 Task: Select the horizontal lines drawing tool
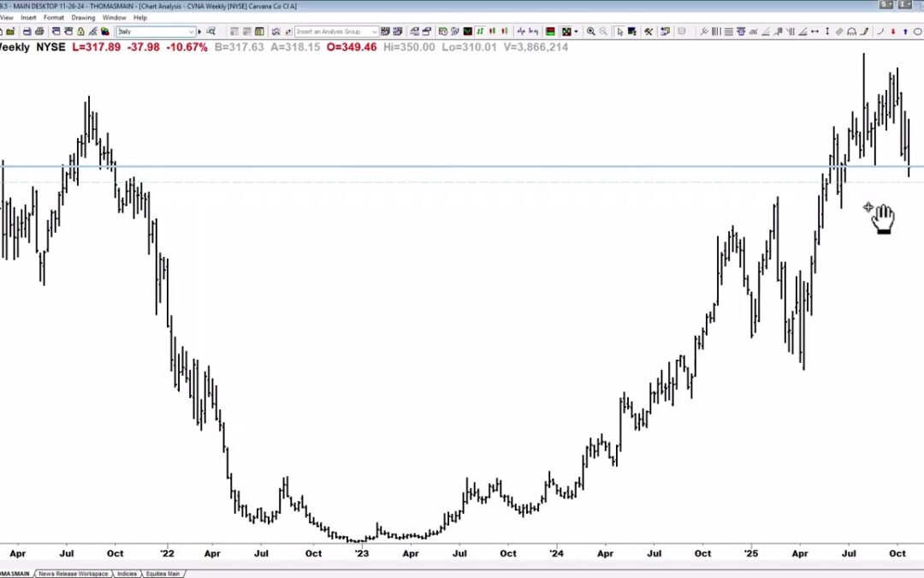[x=729, y=32]
